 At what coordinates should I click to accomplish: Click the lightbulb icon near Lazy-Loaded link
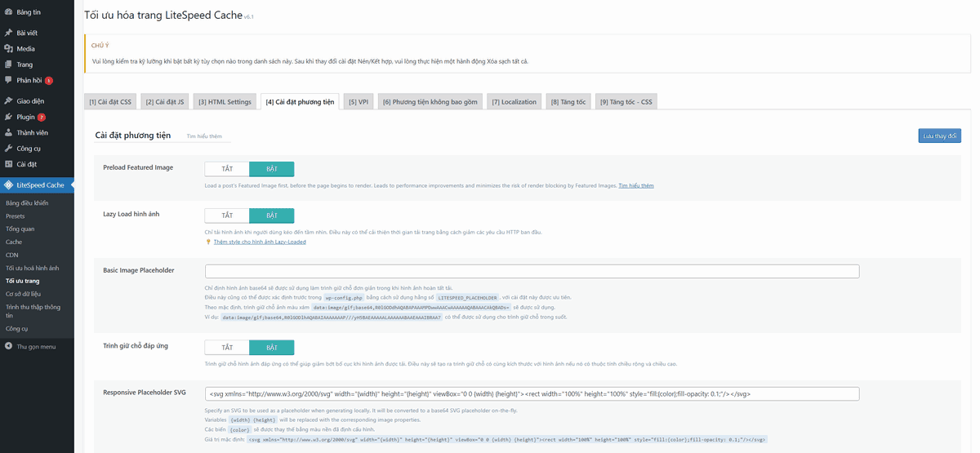208,242
